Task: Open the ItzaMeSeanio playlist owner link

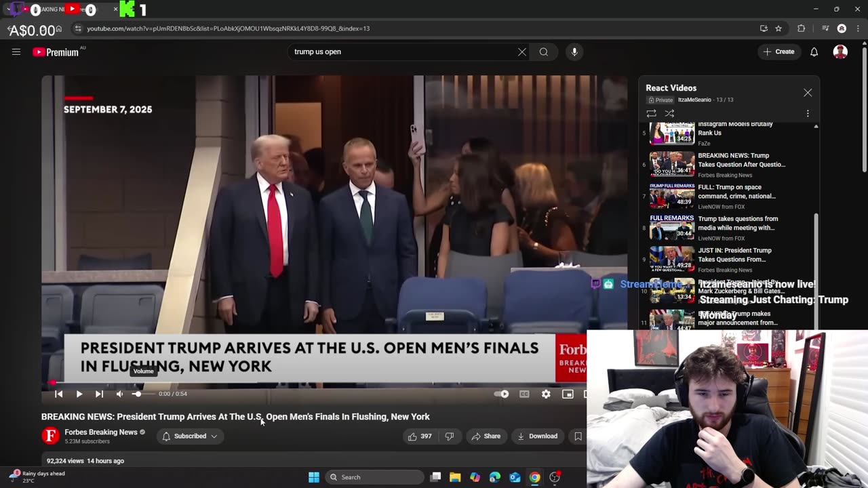Action: (694, 100)
